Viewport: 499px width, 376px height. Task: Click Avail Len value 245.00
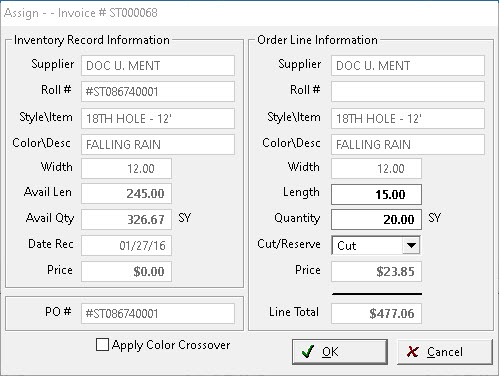(x=126, y=193)
